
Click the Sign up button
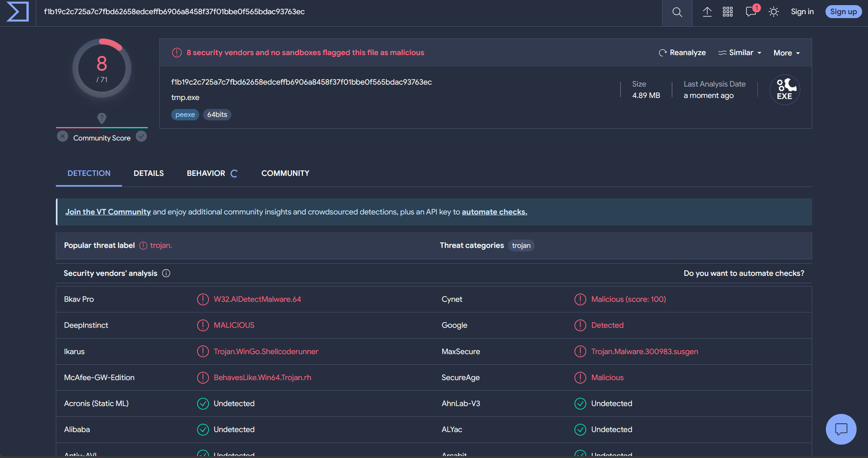coord(843,12)
